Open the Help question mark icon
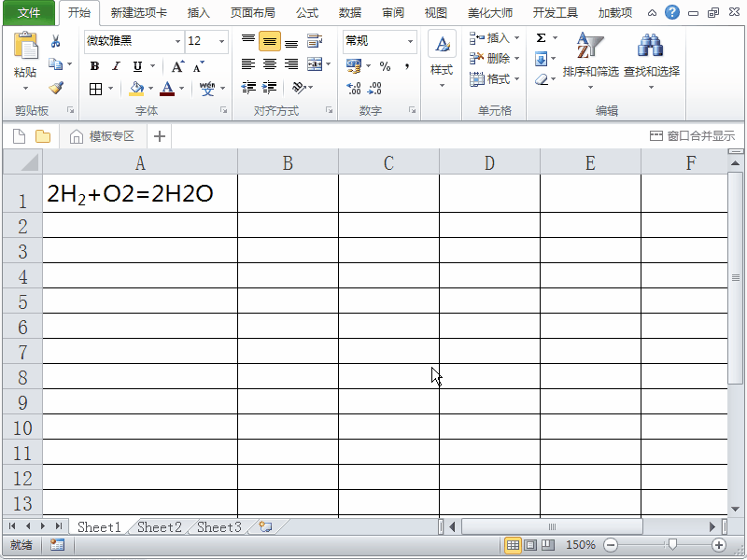This screenshot has height=560, width=747. (672, 13)
